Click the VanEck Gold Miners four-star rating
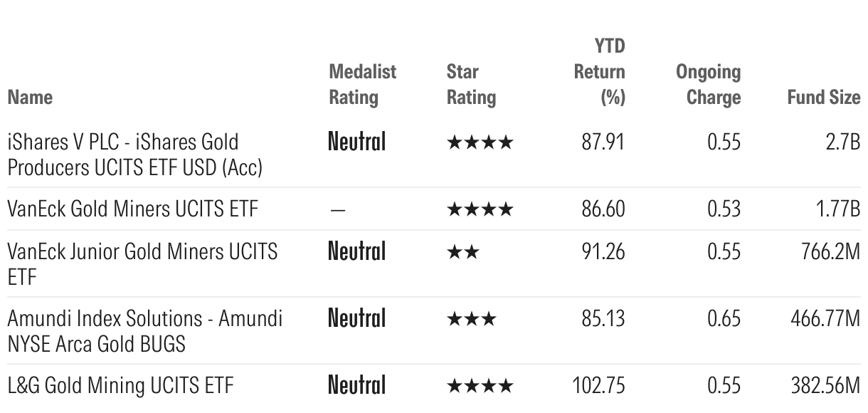 (479, 209)
